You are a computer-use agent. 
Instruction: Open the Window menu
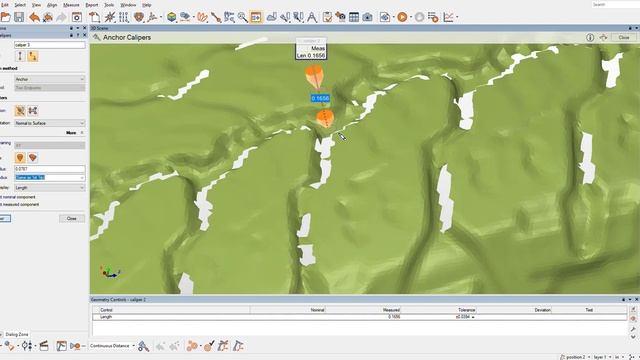pyautogui.click(x=128, y=5)
